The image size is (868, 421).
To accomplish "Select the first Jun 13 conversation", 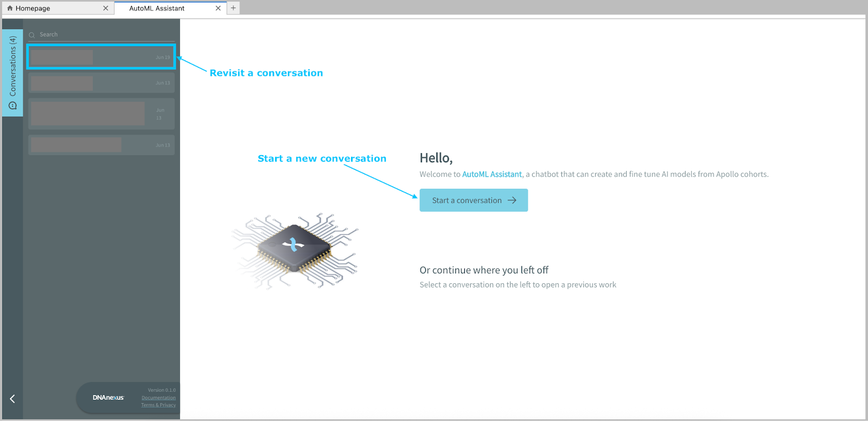I will (101, 83).
